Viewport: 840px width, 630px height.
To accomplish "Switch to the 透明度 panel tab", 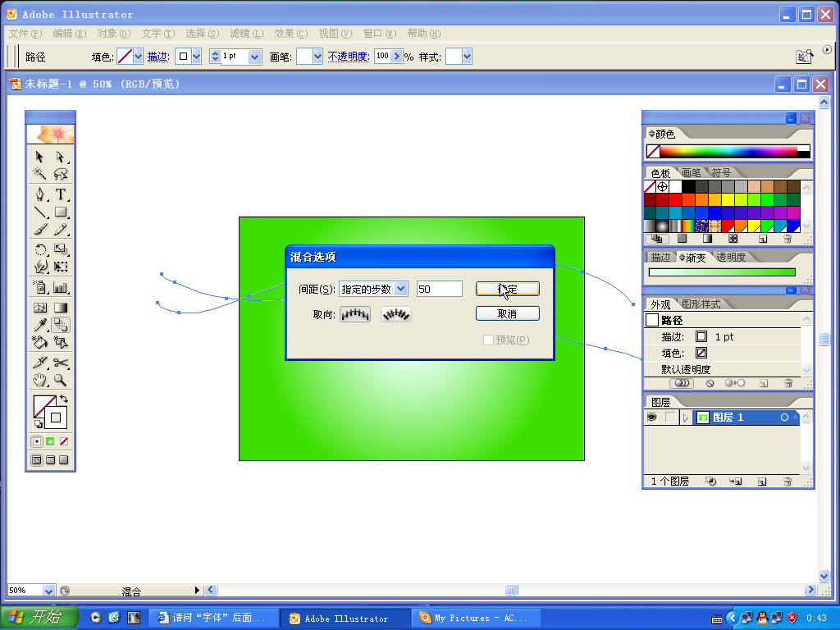I will point(731,257).
